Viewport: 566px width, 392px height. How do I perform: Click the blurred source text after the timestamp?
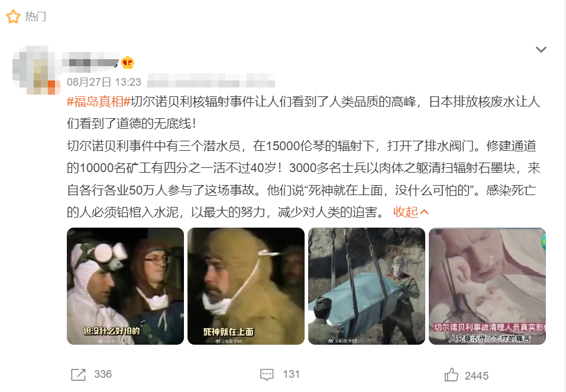tap(211, 80)
